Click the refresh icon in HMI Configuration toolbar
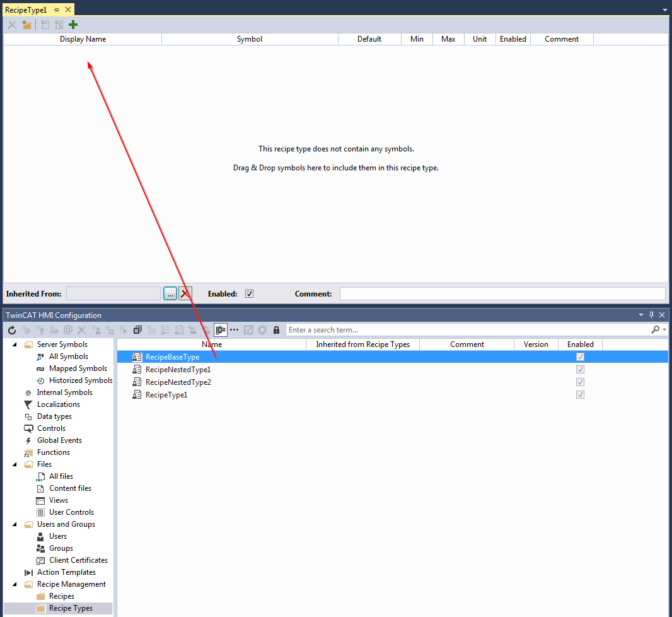 (12, 330)
